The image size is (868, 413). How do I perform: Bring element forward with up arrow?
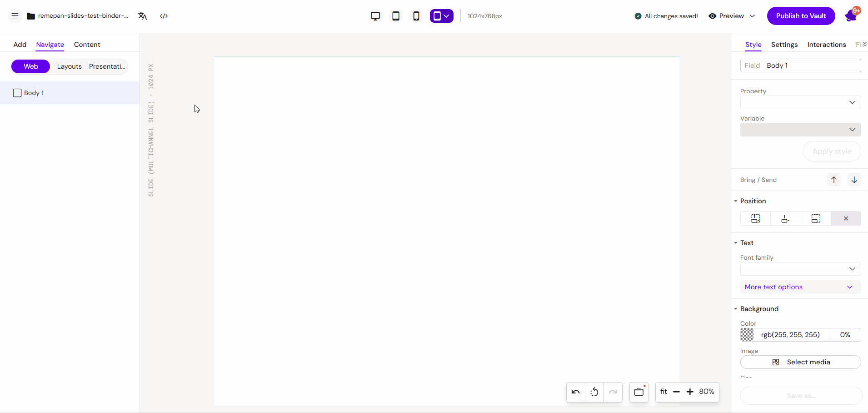tap(834, 180)
